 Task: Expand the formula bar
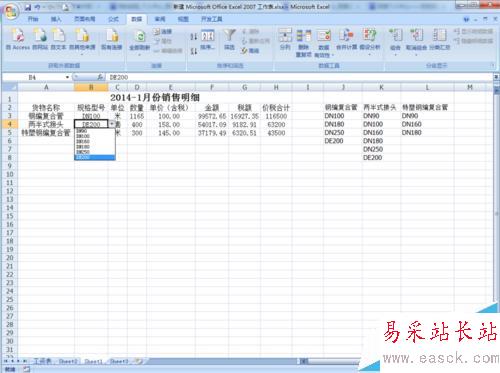pos(496,77)
